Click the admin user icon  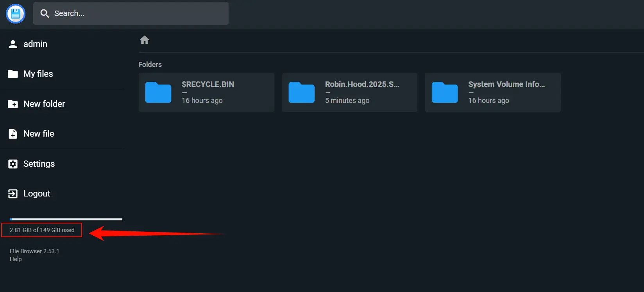(x=13, y=44)
